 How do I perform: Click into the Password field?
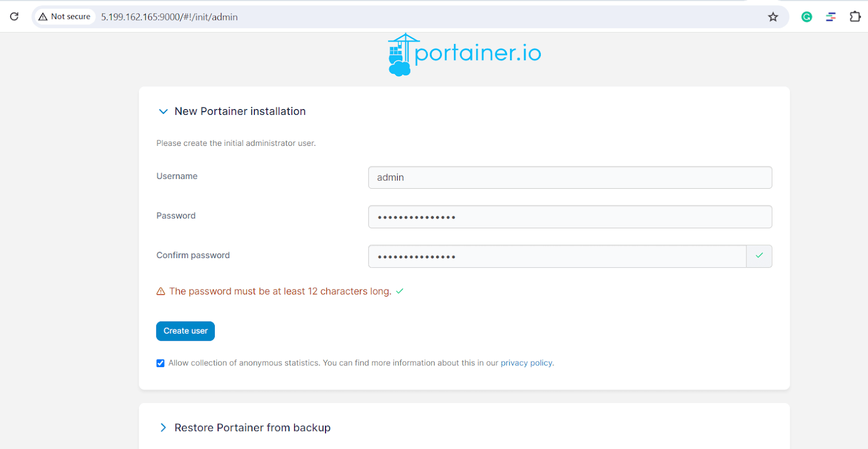click(x=570, y=217)
